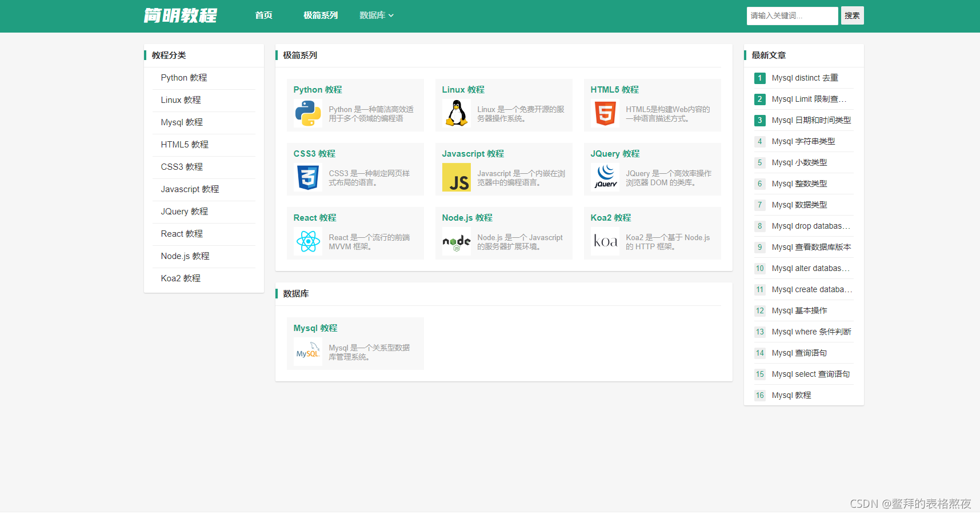Viewport: 980px width, 514px height.
Task: Click the Koa2 card description text
Action: [668, 242]
